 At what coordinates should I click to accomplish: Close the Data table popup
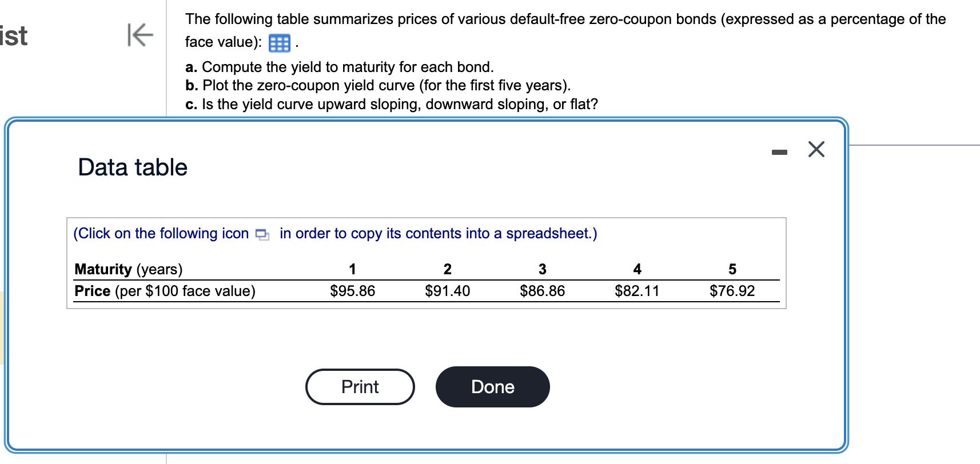coord(816,150)
